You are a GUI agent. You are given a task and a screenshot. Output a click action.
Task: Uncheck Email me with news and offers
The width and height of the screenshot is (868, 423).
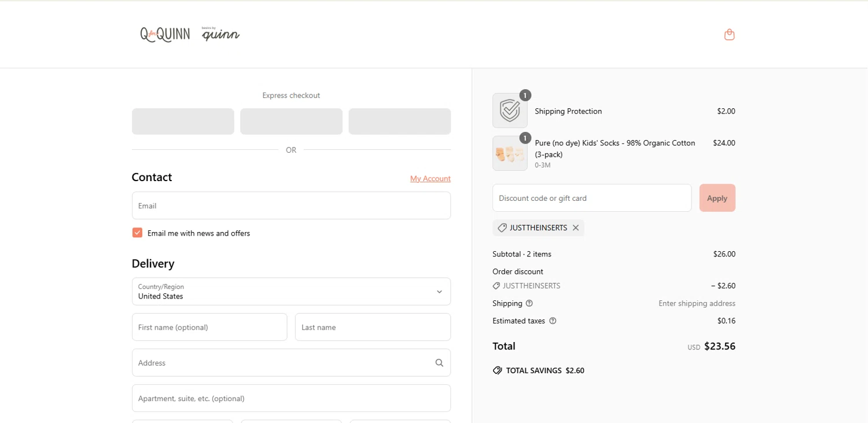(137, 233)
